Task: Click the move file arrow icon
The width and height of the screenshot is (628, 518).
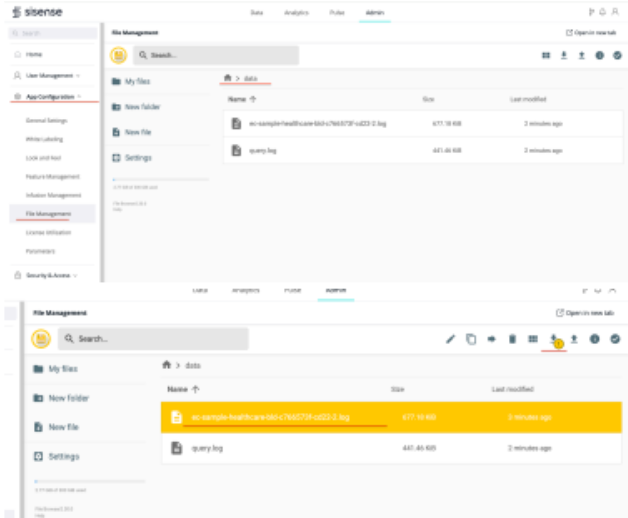Action: point(492,339)
